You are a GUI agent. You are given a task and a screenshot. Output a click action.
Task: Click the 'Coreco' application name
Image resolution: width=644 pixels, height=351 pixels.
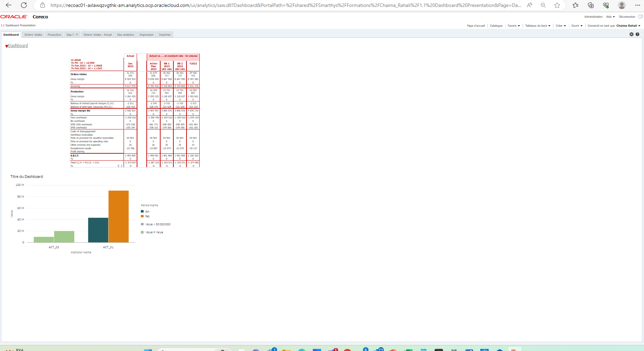click(x=40, y=17)
